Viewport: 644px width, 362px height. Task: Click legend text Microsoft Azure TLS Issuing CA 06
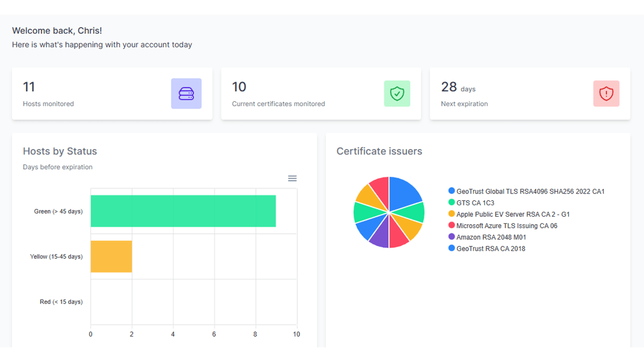[507, 226]
